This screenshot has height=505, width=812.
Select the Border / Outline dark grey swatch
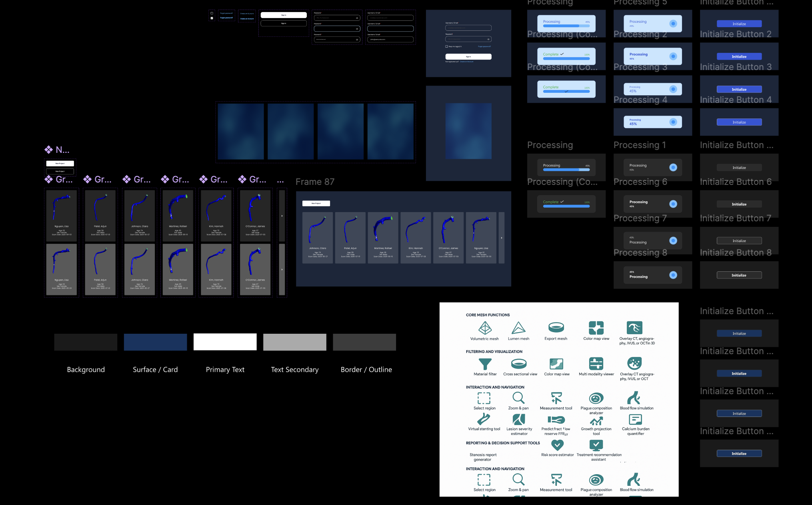click(364, 342)
